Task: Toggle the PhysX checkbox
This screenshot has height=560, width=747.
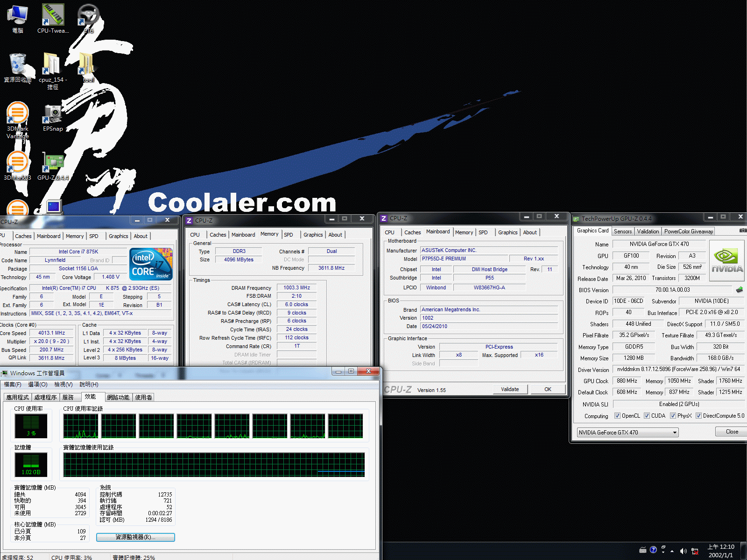Action: coord(673,416)
